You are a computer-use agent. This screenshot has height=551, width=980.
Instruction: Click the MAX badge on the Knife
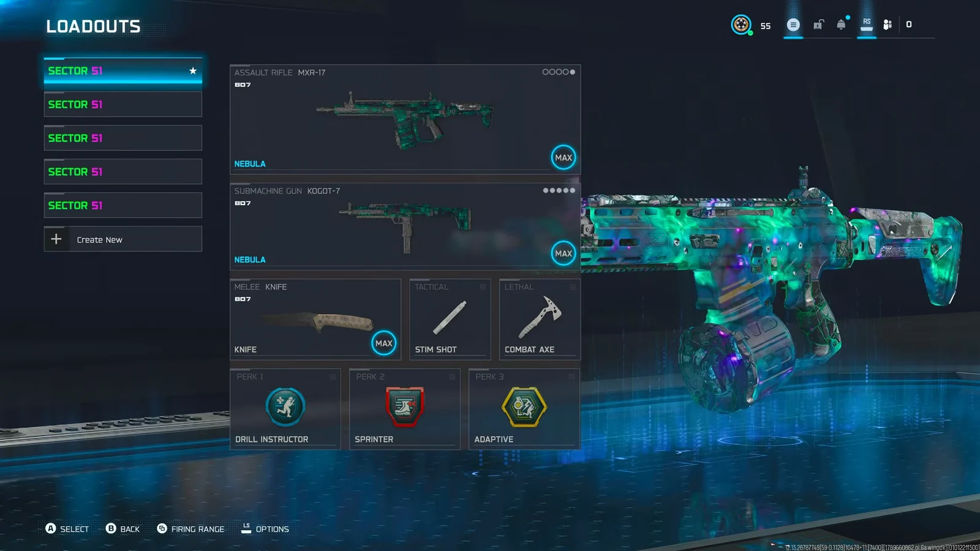coord(384,343)
